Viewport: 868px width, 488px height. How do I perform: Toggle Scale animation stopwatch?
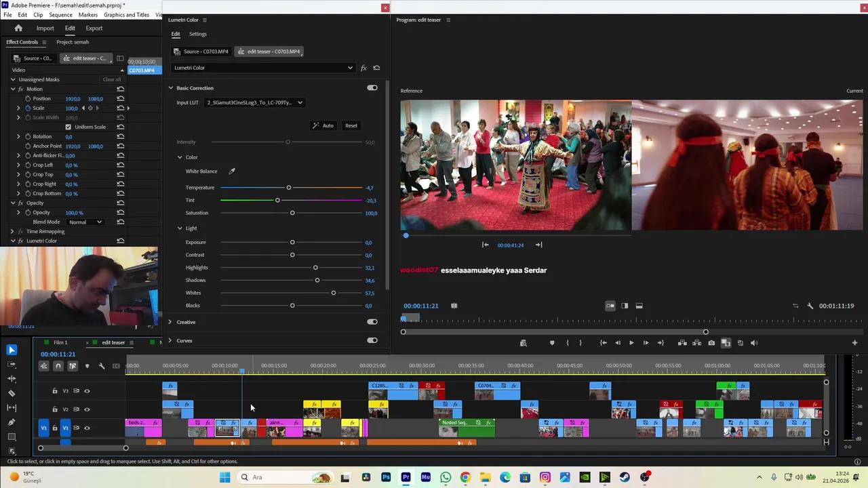28,108
